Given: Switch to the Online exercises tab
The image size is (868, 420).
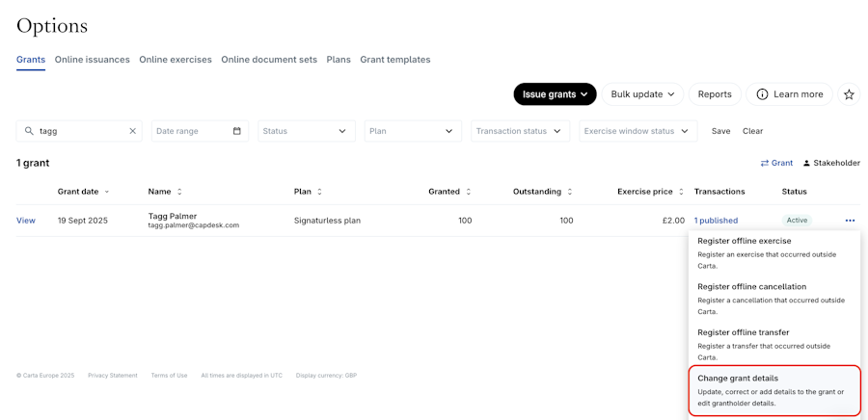Looking at the screenshot, I should click(176, 60).
